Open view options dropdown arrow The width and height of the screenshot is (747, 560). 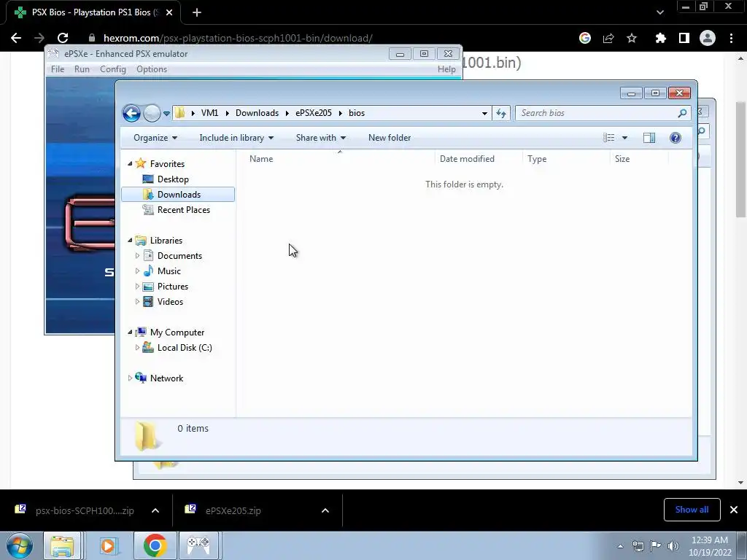624,138
